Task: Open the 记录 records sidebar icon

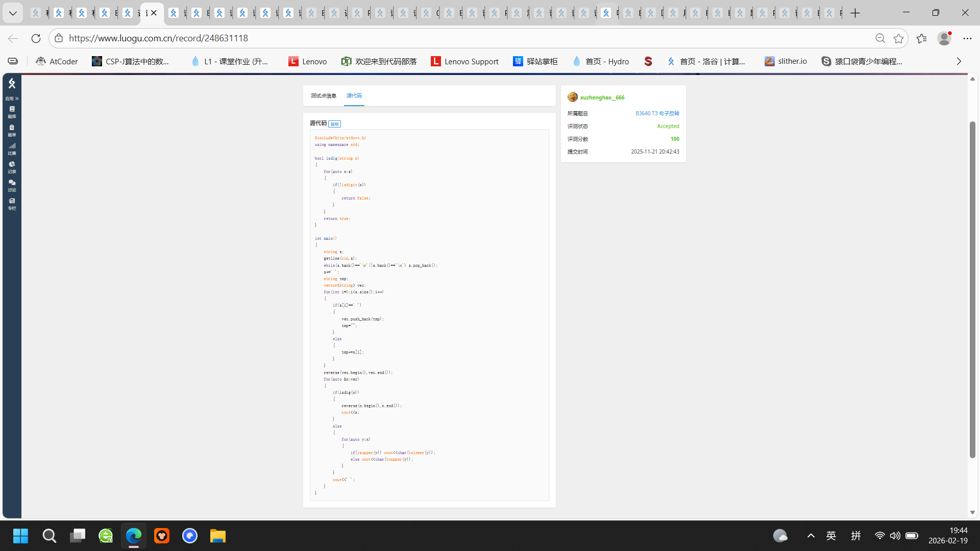Action: (x=12, y=167)
